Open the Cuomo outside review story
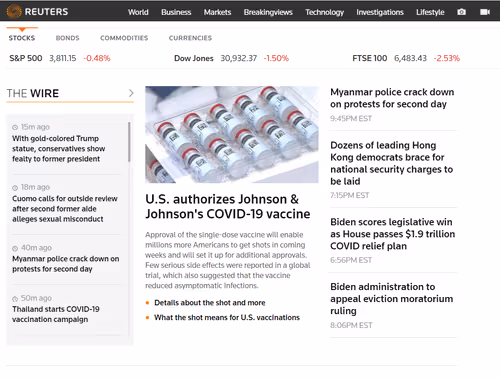The width and height of the screenshot is (500, 378). tap(65, 209)
